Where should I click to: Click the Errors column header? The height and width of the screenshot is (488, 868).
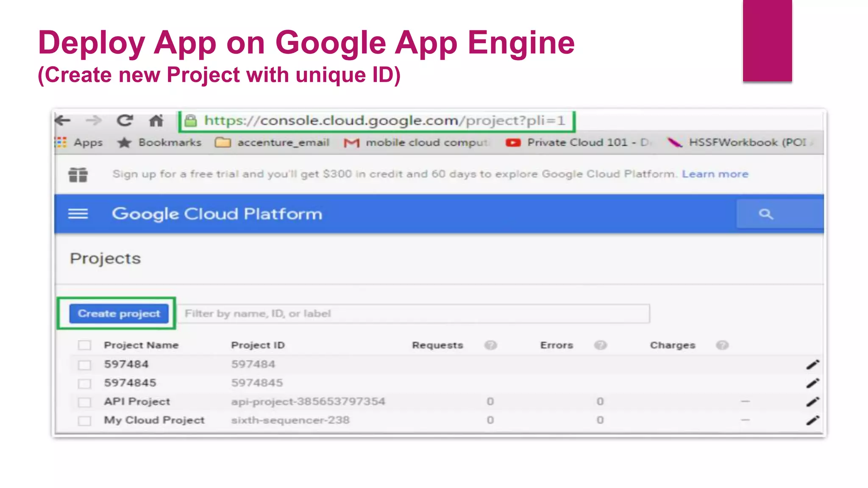click(x=556, y=345)
